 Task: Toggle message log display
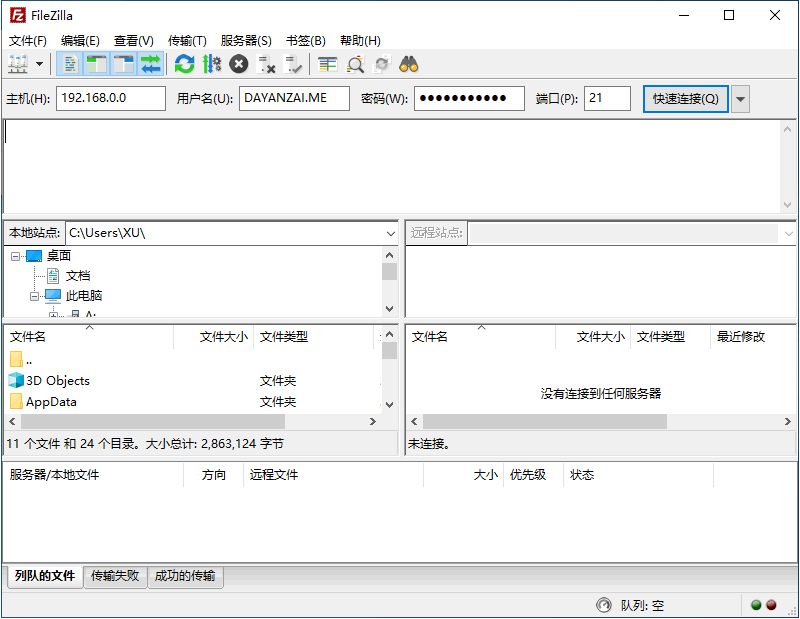tap(70, 64)
